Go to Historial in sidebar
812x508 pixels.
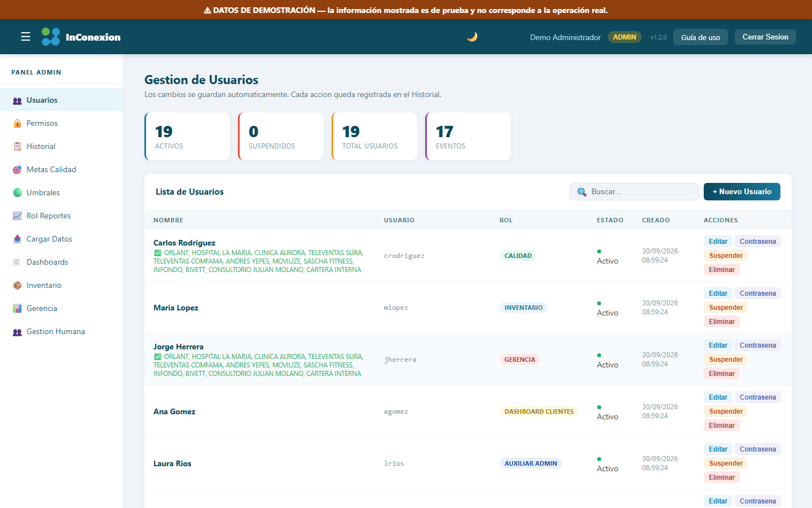(x=61, y=146)
